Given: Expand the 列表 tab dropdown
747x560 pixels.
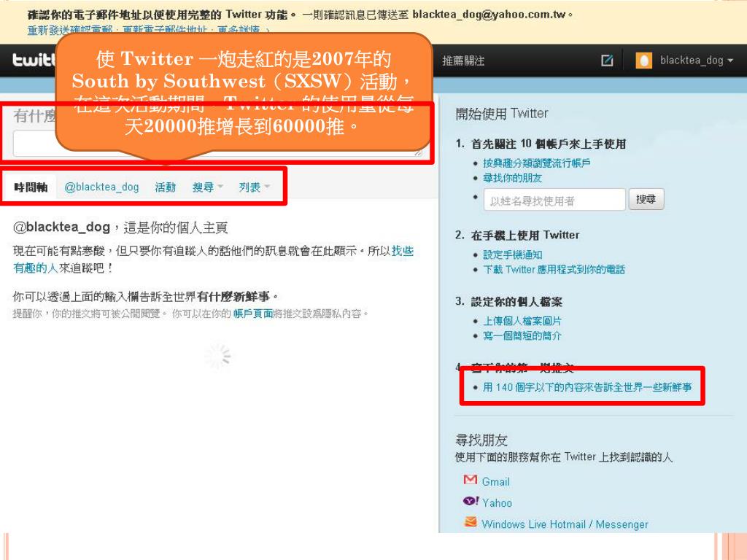Looking at the screenshot, I should 255,187.
